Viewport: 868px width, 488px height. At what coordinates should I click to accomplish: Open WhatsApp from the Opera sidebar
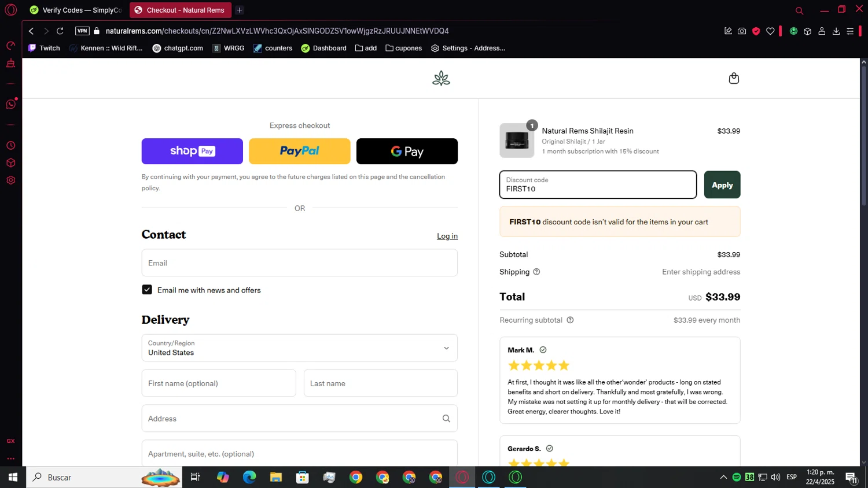click(x=10, y=104)
